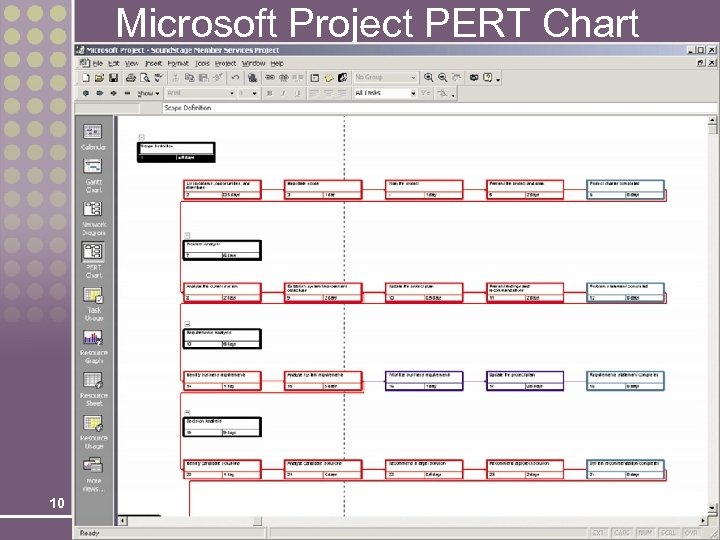Image resolution: width=720 pixels, height=540 pixels.
Task: Collapse the Requirements Analysis summary node
Action: click(x=187, y=324)
